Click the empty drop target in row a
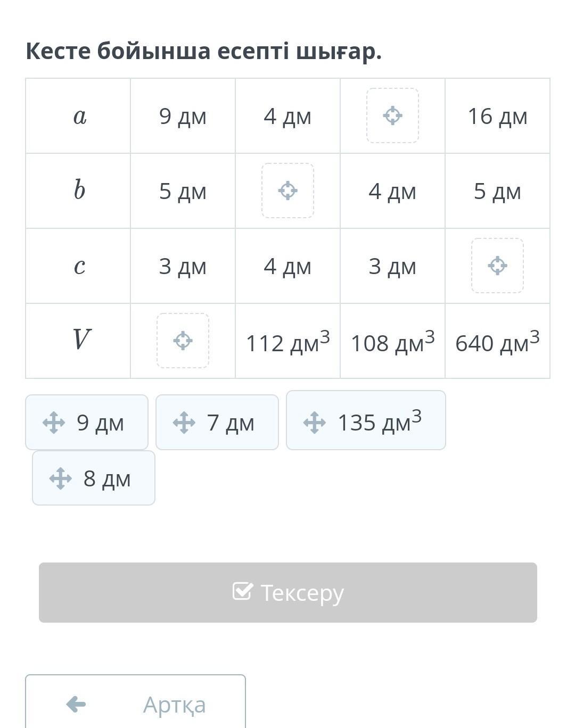This screenshot has width=575, height=728. (x=392, y=115)
